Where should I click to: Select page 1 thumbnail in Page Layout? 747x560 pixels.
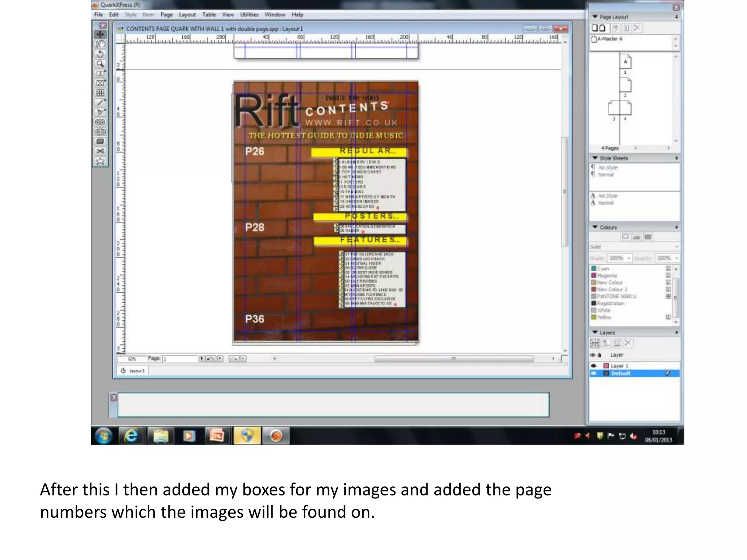pyautogui.click(x=625, y=62)
